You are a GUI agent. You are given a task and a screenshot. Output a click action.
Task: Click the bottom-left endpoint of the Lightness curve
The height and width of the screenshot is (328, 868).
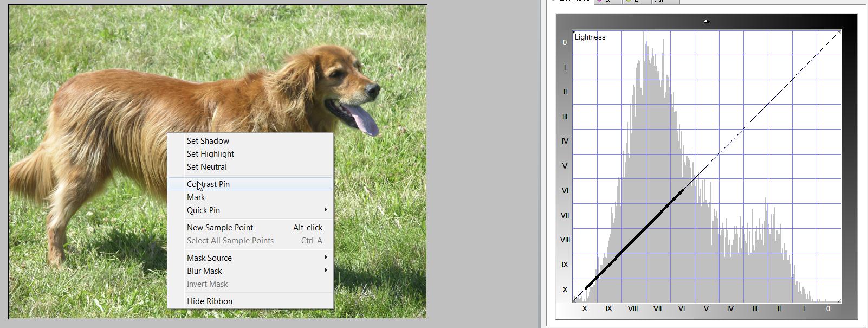575,300
